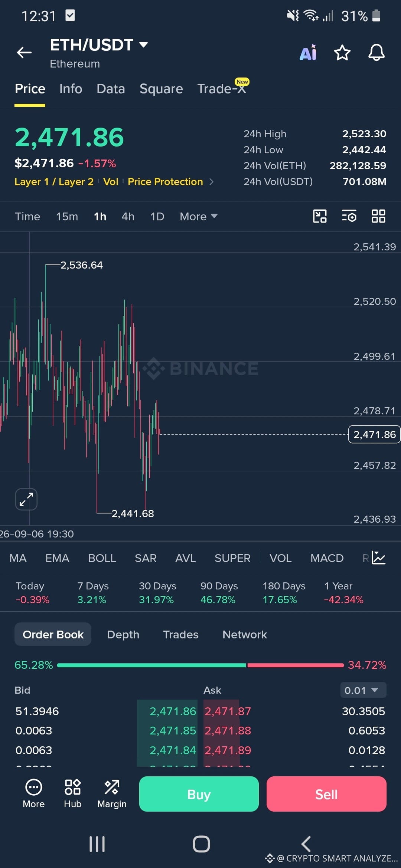Open chart settings icon beside grid

[x=349, y=216]
